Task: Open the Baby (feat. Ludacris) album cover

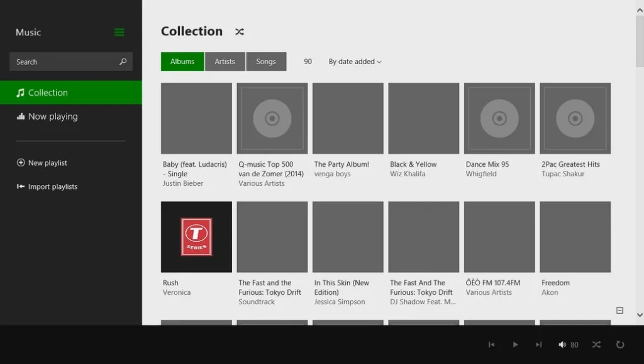Action: point(196,118)
